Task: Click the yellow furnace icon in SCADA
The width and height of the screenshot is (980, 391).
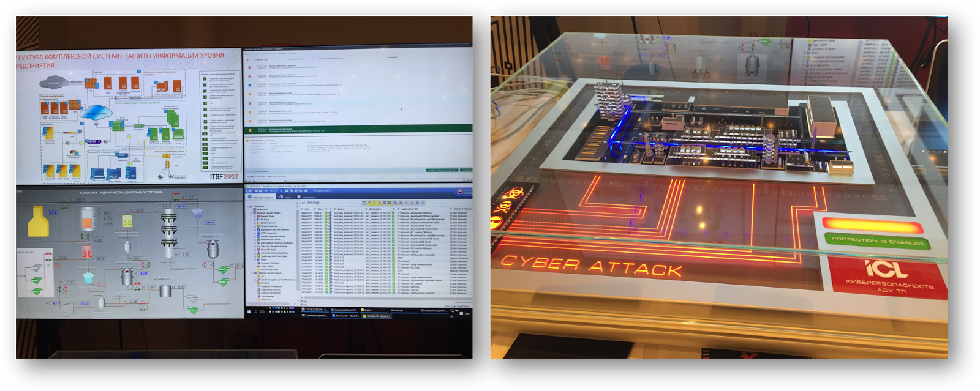Action: (37, 221)
